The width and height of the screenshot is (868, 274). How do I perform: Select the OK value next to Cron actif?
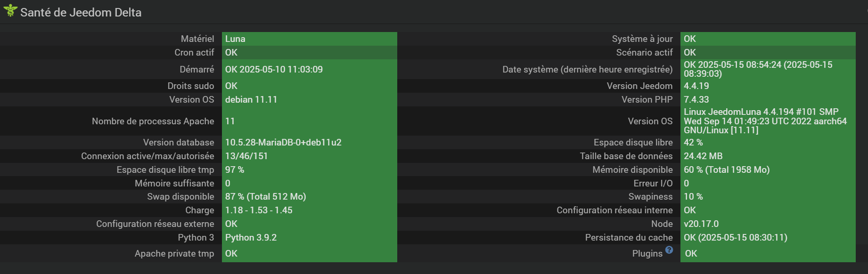tap(231, 52)
